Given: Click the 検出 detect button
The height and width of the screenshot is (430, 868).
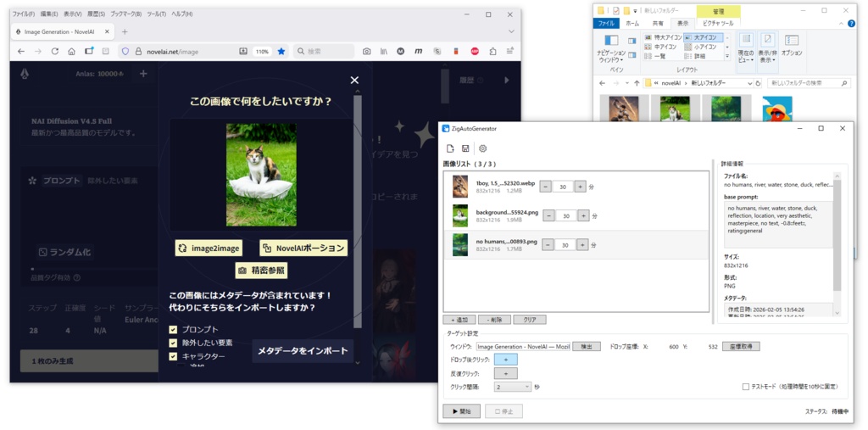Looking at the screenshot, I should point(587,347).
